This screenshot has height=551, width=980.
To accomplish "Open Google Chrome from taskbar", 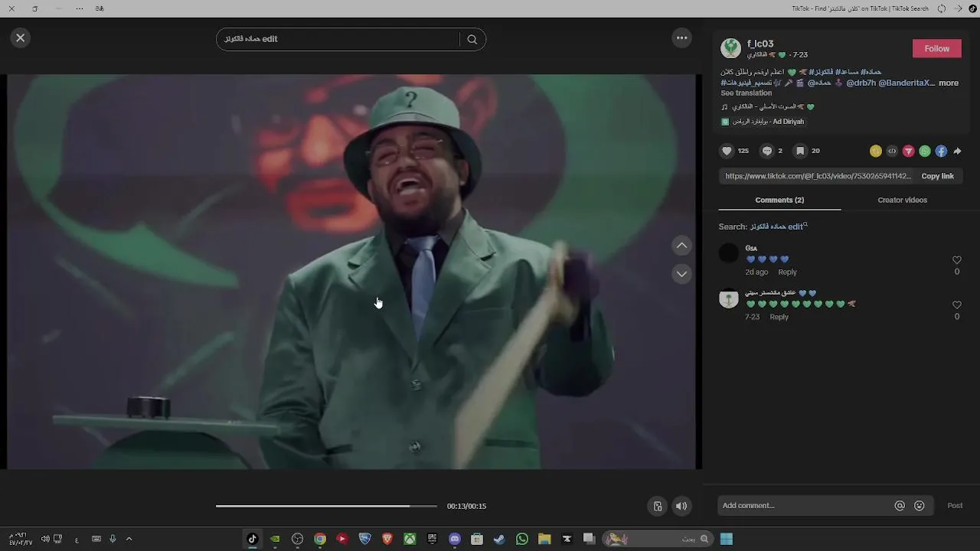I will (x=320, y=539).
